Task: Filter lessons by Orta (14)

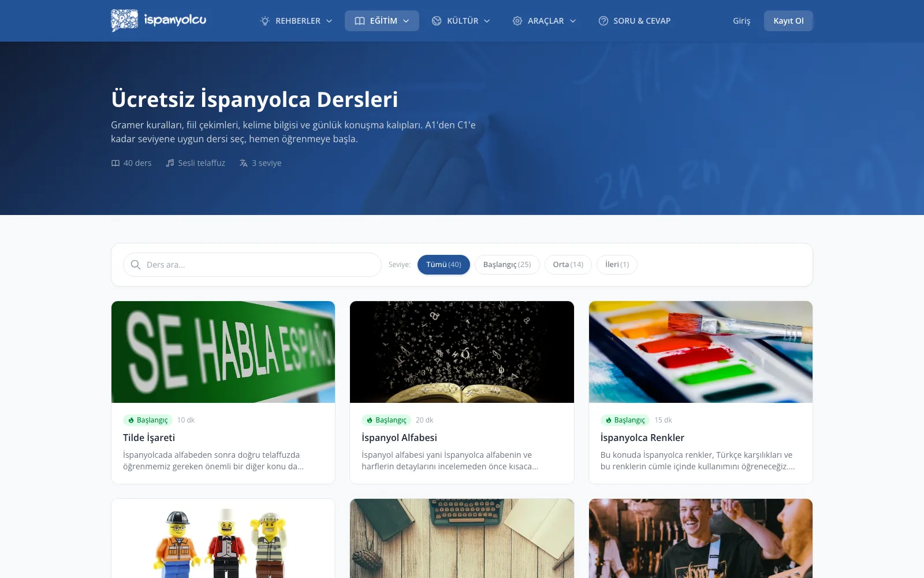Action: coord(568,265)
